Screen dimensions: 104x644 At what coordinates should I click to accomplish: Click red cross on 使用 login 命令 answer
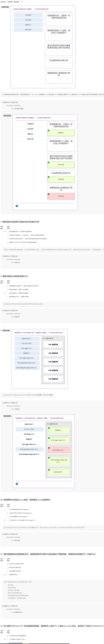(49, 448)
